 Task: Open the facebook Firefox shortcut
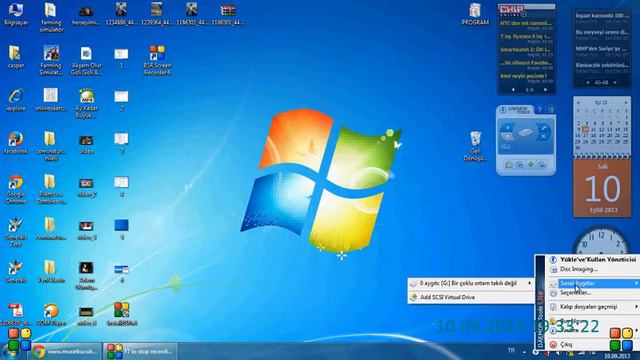(x=16, y=143)
